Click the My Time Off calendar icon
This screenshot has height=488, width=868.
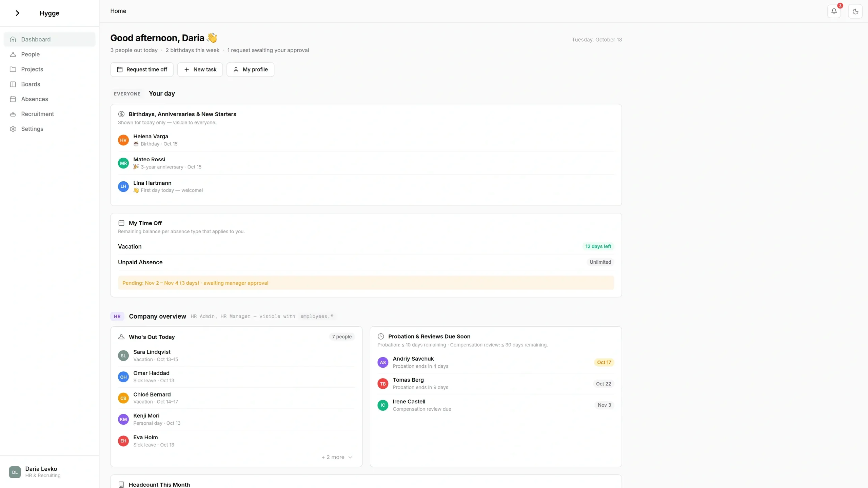pyautogui.click(x=121, y=223)
